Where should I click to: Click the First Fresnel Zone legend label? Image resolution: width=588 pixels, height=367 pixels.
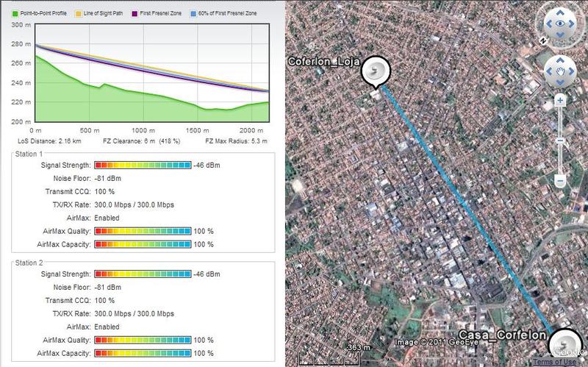(160, 13)
